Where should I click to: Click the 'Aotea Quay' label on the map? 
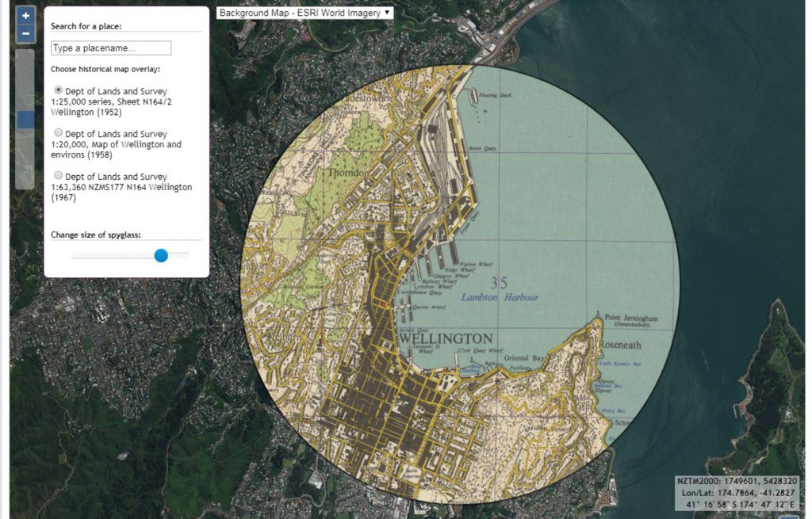pos(482,148)
